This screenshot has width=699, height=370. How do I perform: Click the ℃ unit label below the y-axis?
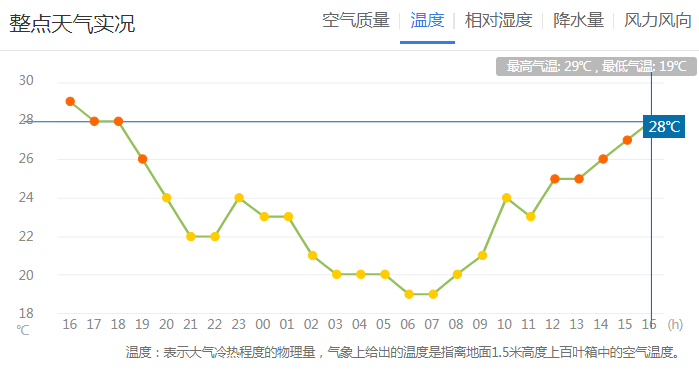tap(23, 330)
